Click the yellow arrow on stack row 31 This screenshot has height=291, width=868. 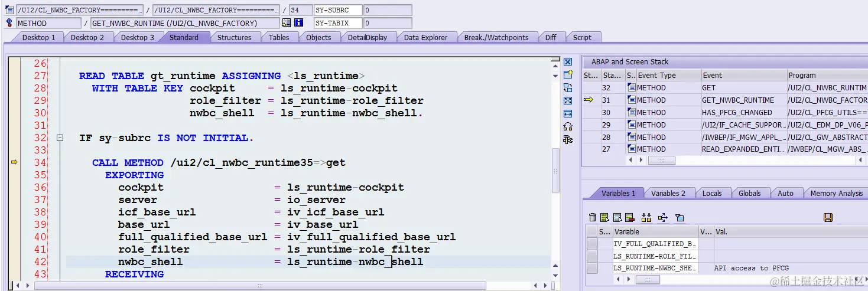(x=589, y=100)
